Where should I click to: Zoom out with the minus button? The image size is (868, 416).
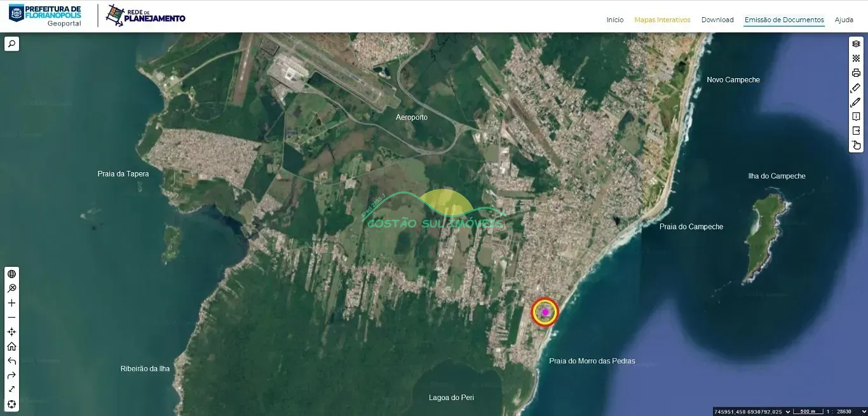click(11, 318)
